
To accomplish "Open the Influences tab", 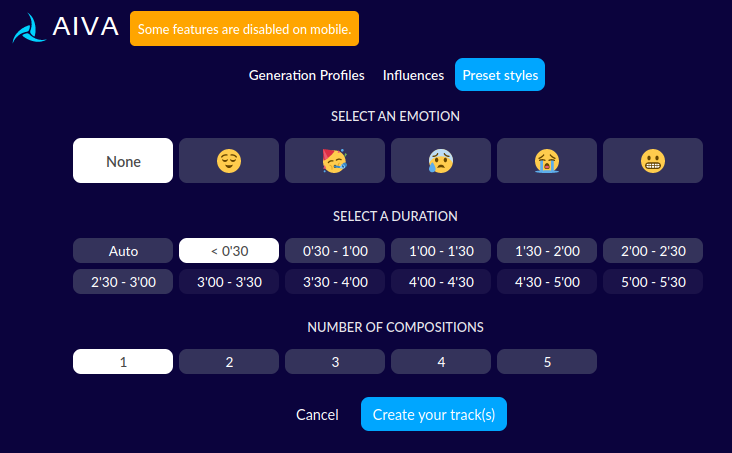I will 413,75.
